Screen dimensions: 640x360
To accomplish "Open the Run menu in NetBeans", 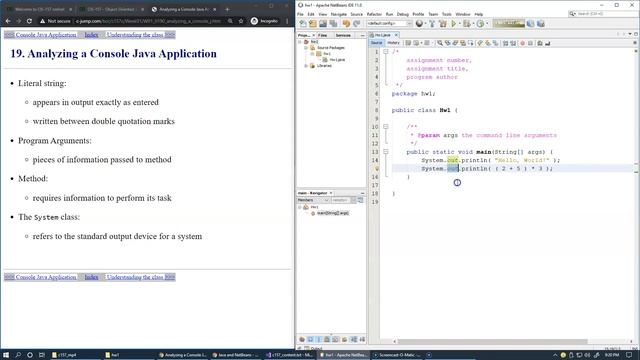I will (389, 14).
